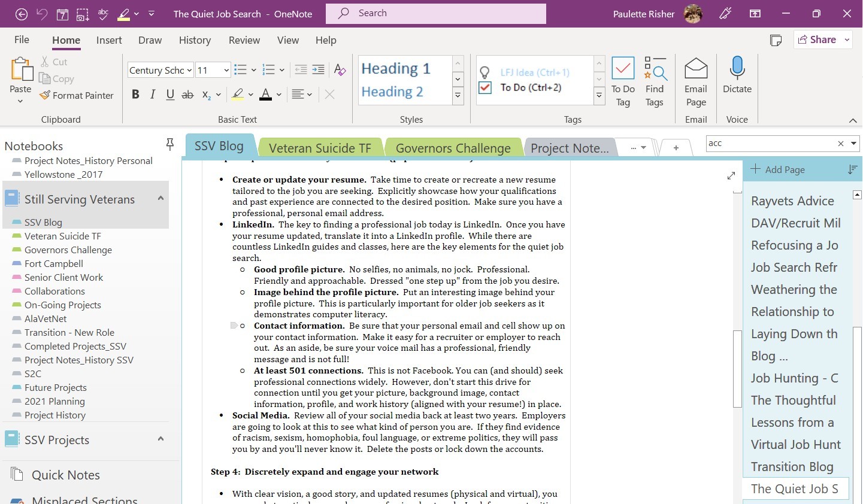The height and width of the screenshot is (504, 863).
Task: Decrease indent of the paragraph
Action: [301, 70]
